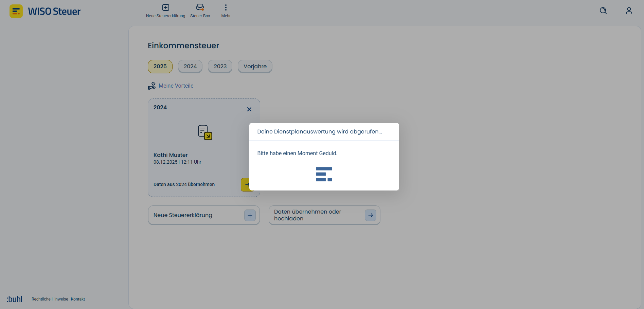Open the Mehr menu
Image resolution: width=644 pixels, height=309 pixels.
pyautogui.click(x=226, y=11)
